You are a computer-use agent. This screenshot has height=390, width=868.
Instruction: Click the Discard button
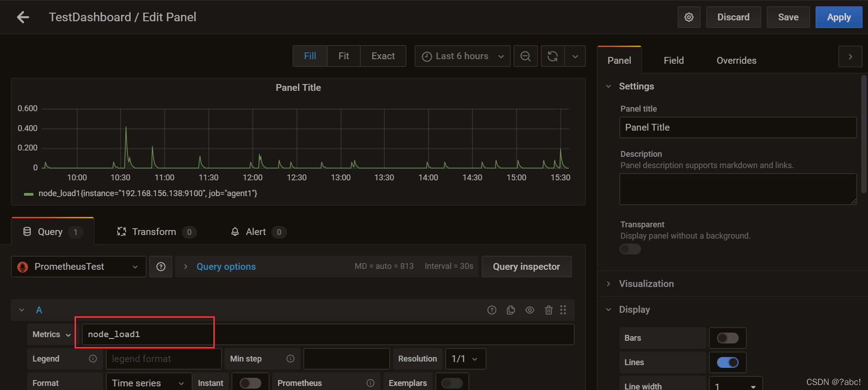coord(733,17)
